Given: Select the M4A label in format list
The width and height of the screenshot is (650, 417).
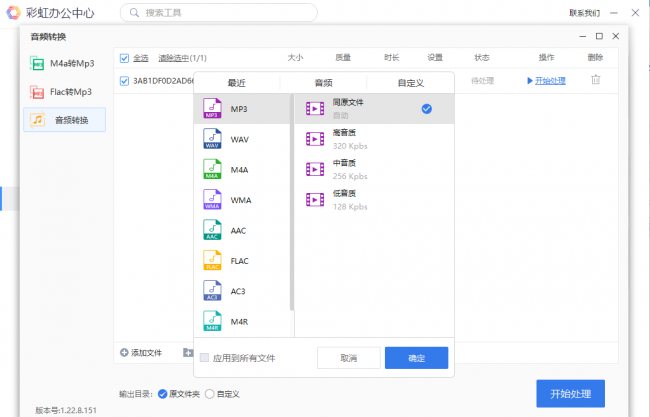Looking at the screenshot, I should (239, 170).
